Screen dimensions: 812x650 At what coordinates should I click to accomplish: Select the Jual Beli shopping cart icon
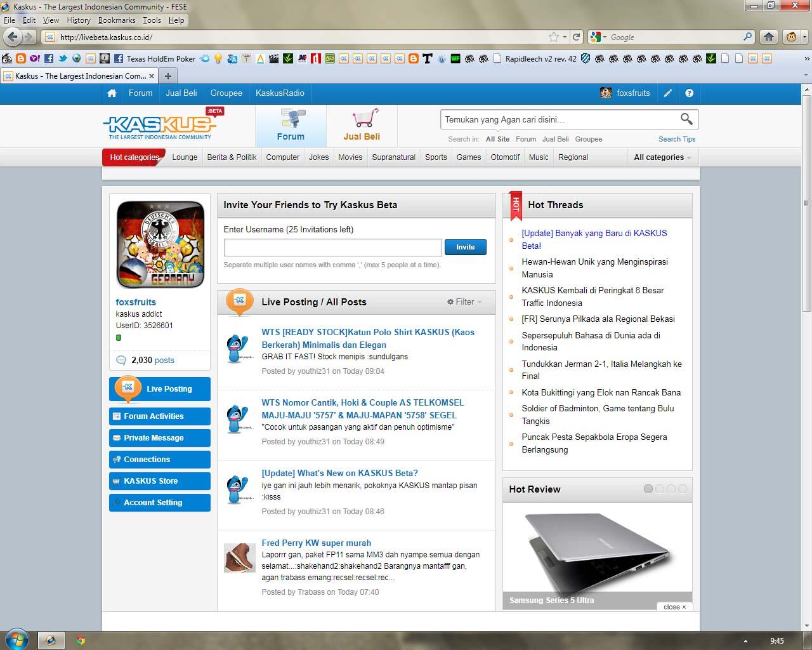click(x=362, y=125)
